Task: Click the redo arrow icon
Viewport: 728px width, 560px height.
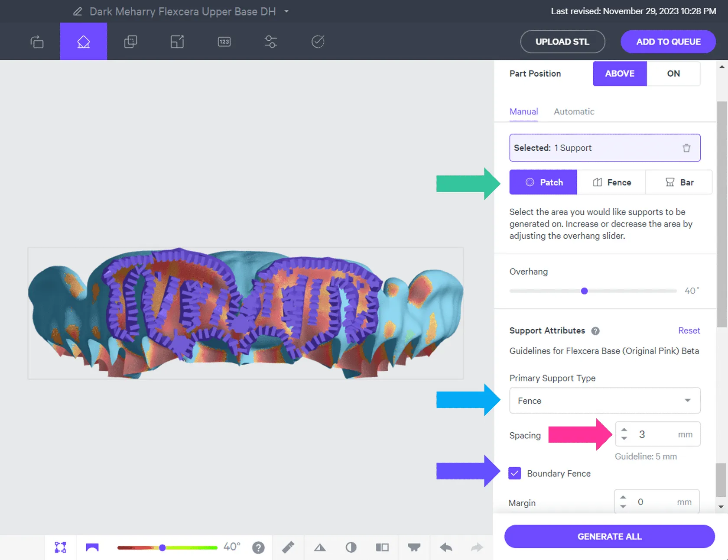Action: [477, 547]
